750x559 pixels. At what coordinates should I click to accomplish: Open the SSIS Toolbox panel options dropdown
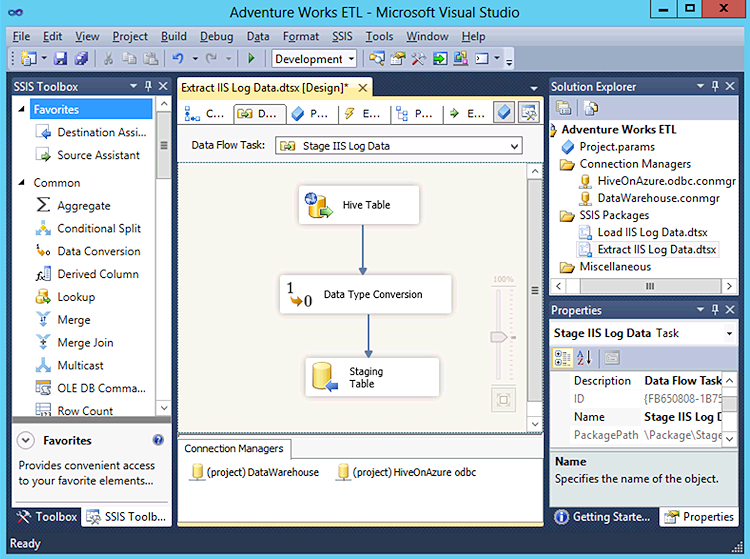133,86
